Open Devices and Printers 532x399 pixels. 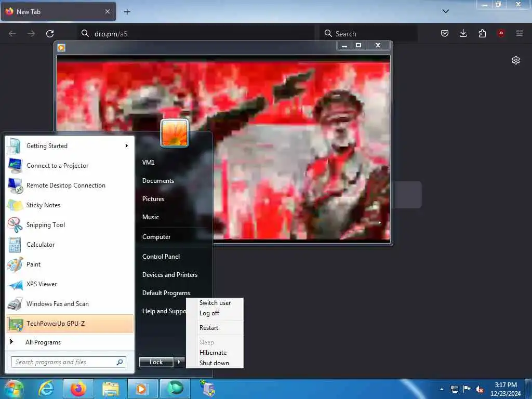pos(170,275)
